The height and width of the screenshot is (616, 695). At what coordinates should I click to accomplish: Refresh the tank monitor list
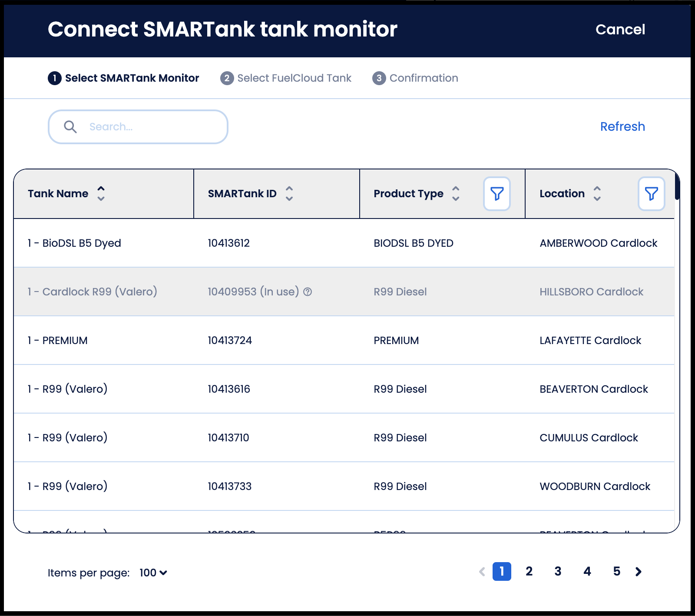[x=622, y=127]
